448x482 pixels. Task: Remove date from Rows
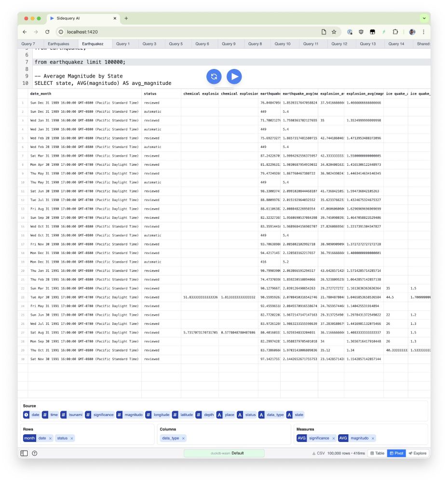pos(50,438)
